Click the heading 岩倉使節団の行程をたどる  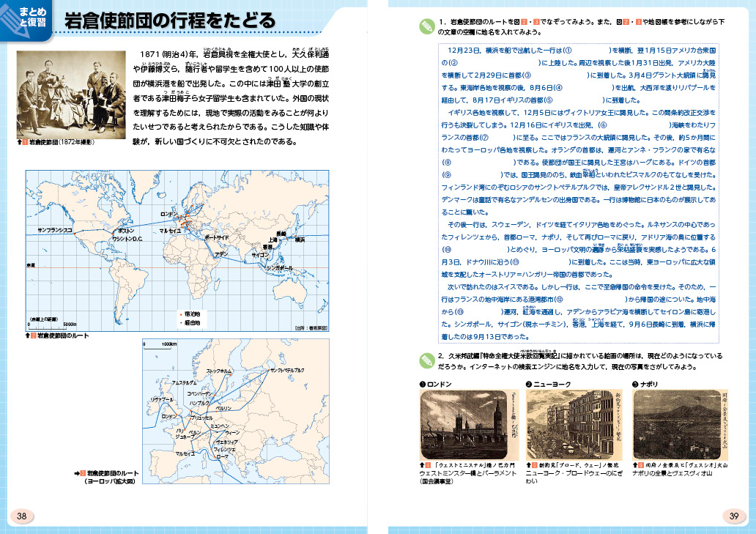(170, 21)
